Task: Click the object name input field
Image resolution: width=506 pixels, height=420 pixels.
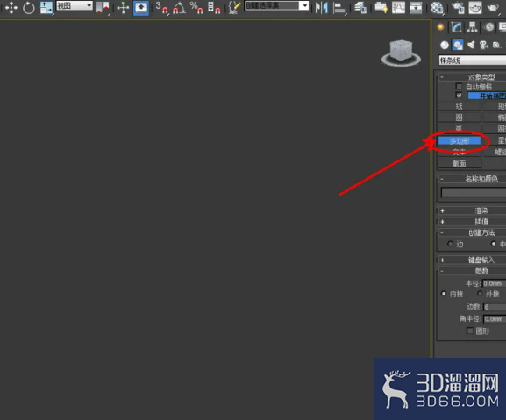Action: pos(474,192)
